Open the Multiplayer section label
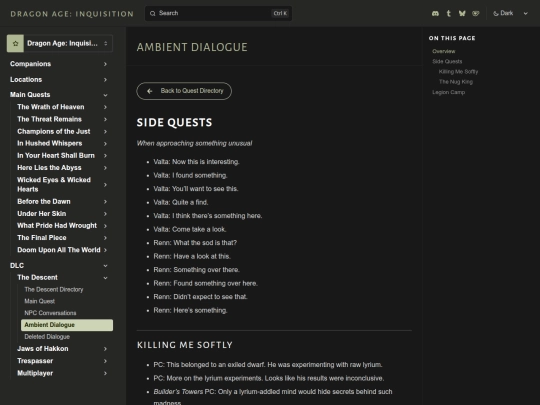This screenshot has height=405, width=540. pos(35,373)
